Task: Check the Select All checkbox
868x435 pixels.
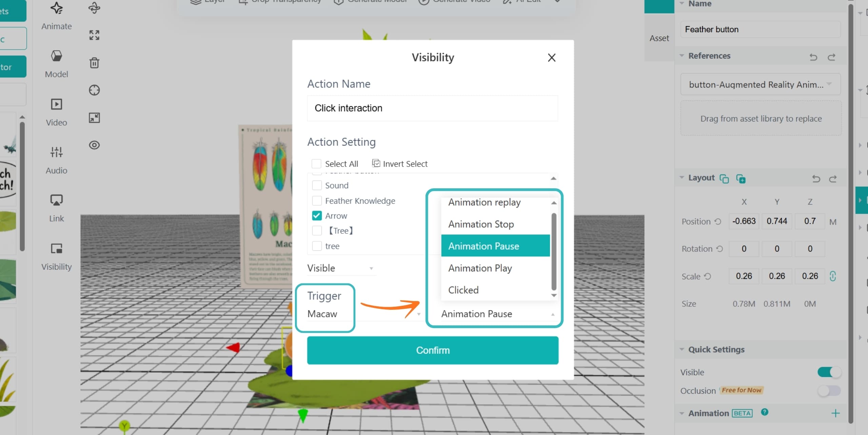Action: pos(316,164)
